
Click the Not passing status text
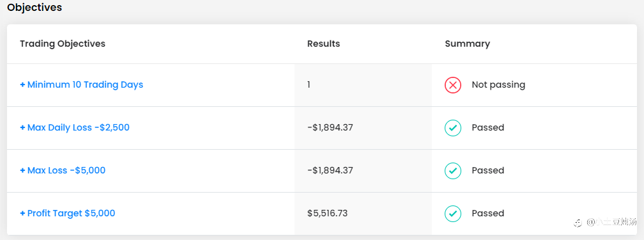(x=498, y=85)
